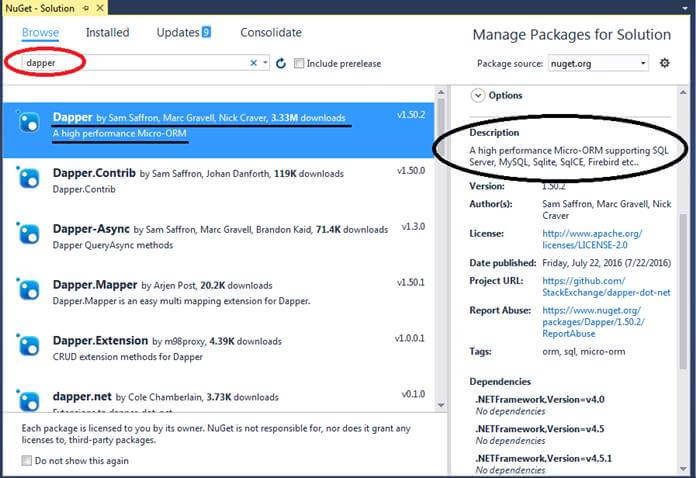Click the Dapper.Contrib package icon
This screenshot has height=478, width=696.
pos(29,178)
